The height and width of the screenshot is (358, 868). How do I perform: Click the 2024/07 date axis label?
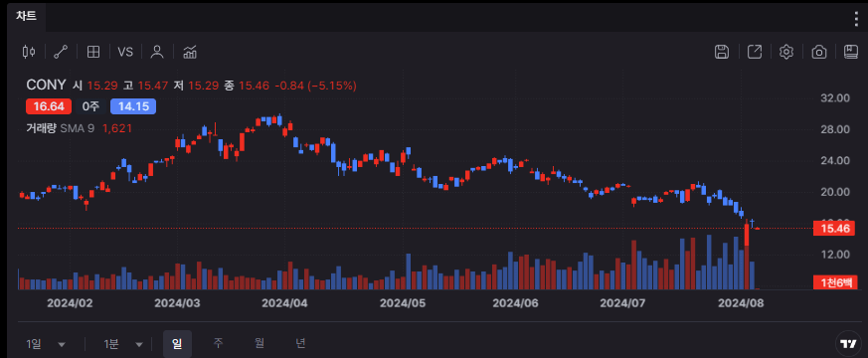click(622, 303)
